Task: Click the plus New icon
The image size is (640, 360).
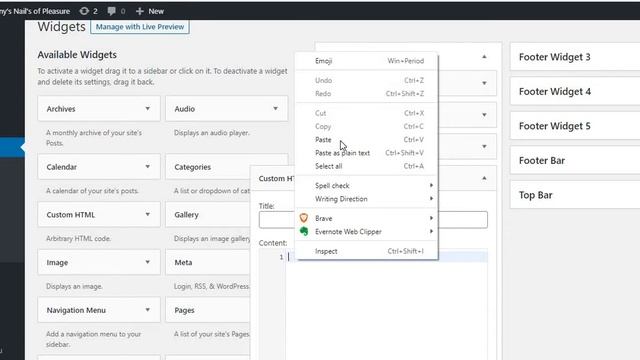Action: 140,11
